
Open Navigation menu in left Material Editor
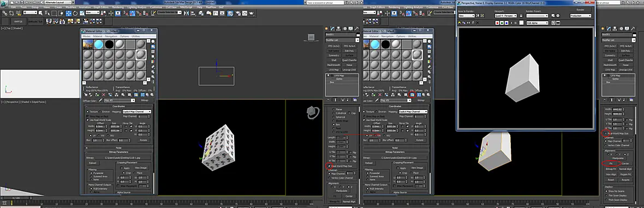point(111,36)
